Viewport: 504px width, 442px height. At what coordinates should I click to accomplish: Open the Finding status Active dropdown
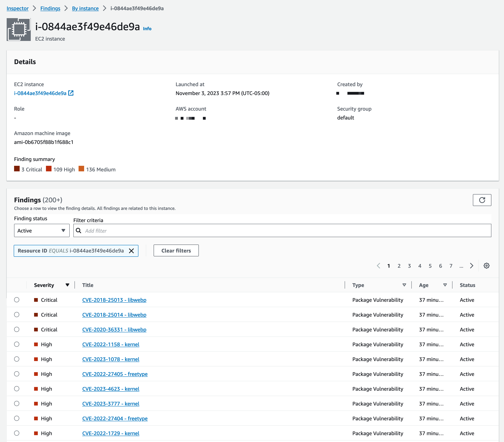coord(42,230)
